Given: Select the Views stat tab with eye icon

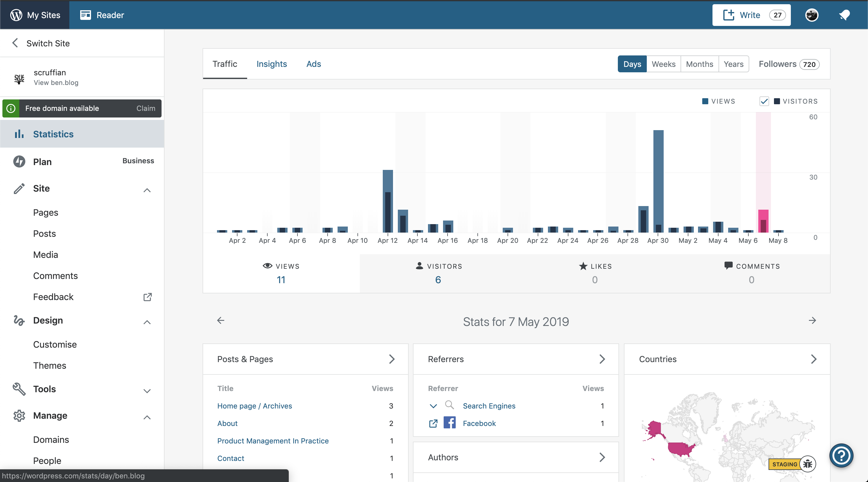Looking at the screenshot, I should pyautogui.click(x=281, y=273).
